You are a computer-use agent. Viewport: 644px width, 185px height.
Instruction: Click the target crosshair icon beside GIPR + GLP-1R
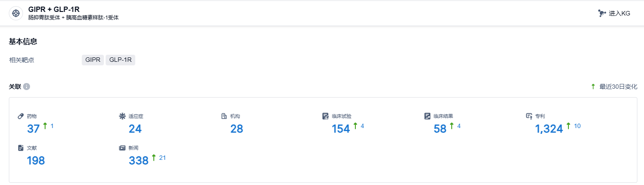click(x=16, y=13)
